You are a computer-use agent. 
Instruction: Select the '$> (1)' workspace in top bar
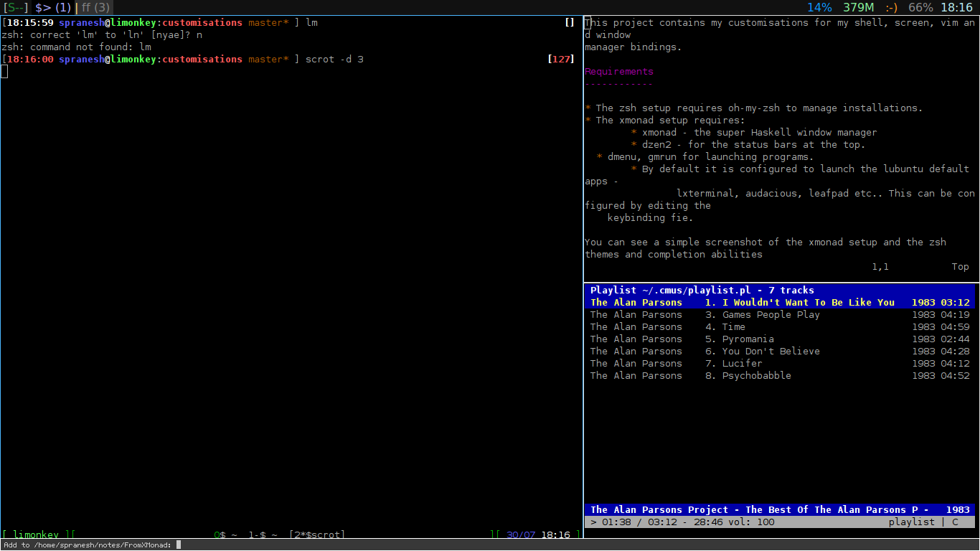(x=53, y=8)
